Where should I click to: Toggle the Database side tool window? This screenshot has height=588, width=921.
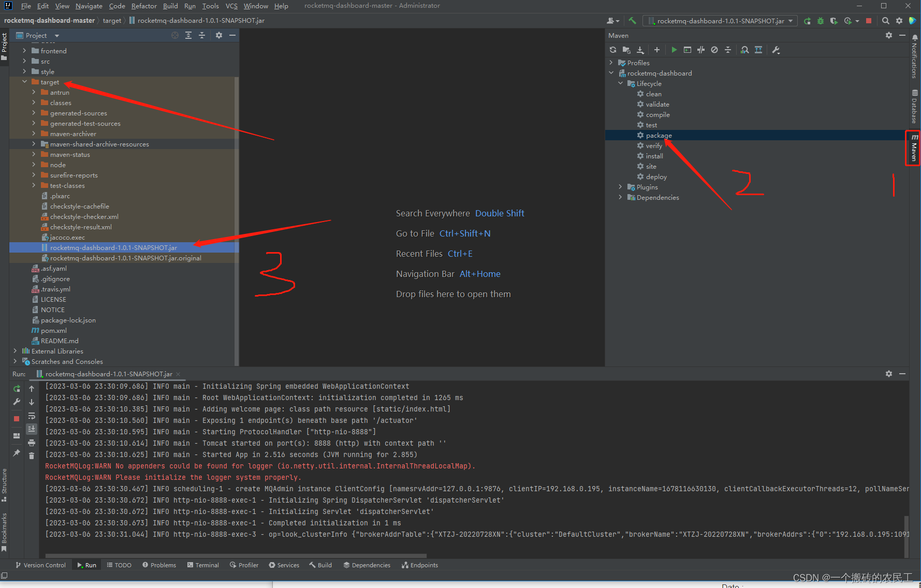(914, 107)
